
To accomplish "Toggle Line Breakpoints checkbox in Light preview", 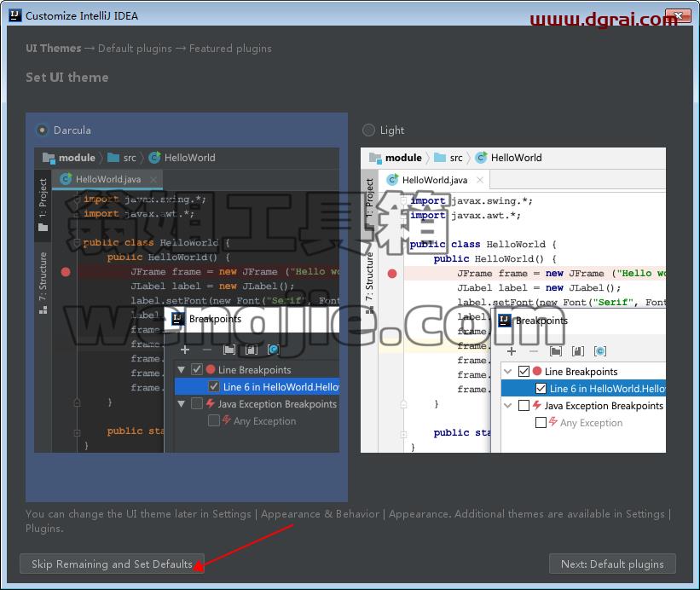I will [524, 372].
